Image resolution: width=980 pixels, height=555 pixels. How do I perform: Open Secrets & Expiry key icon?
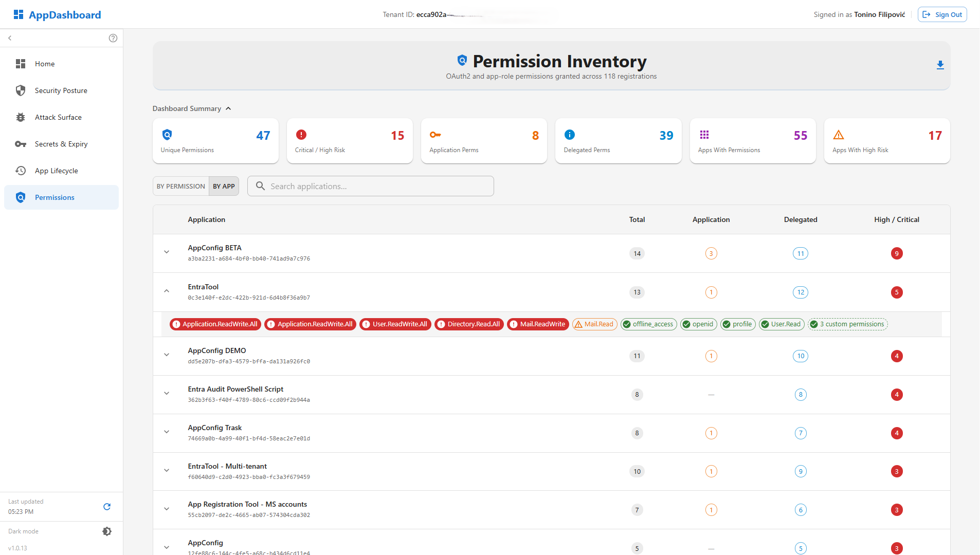click(21, 144)
